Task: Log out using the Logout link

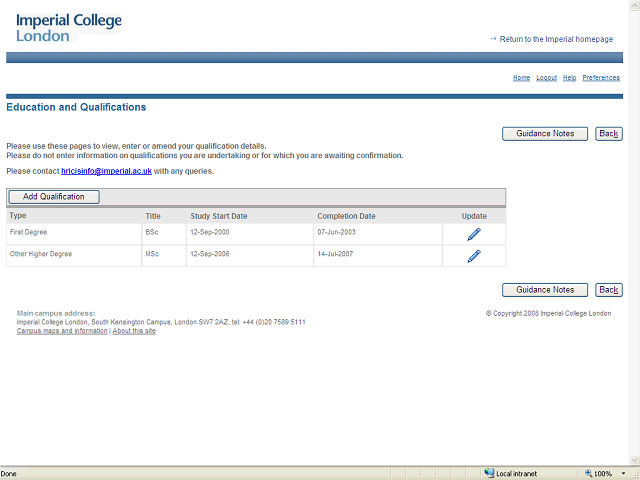Action: pos(546,78)
